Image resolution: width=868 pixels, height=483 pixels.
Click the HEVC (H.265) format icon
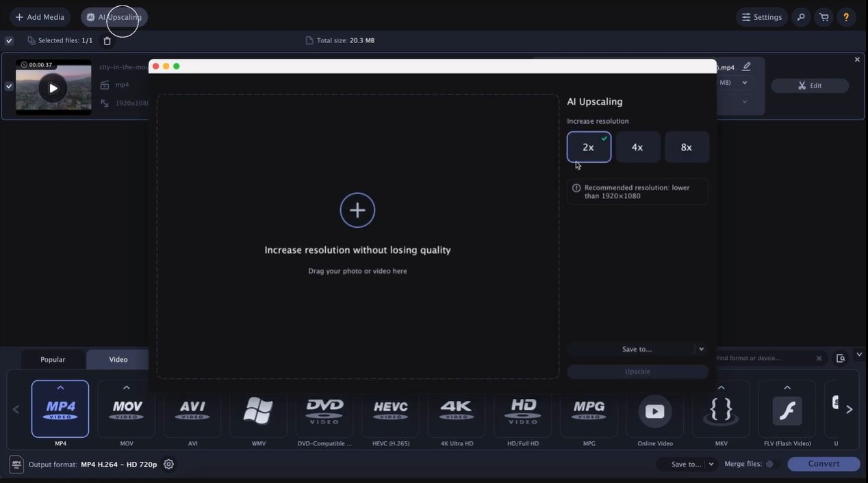coord(390,410)
